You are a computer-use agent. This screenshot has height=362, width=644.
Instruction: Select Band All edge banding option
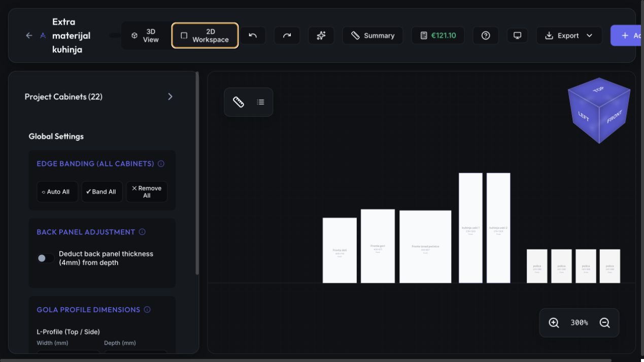(102, 192)
